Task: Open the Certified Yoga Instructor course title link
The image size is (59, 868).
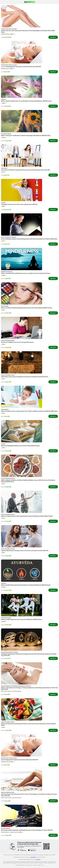Action: (x=21, y=619)
